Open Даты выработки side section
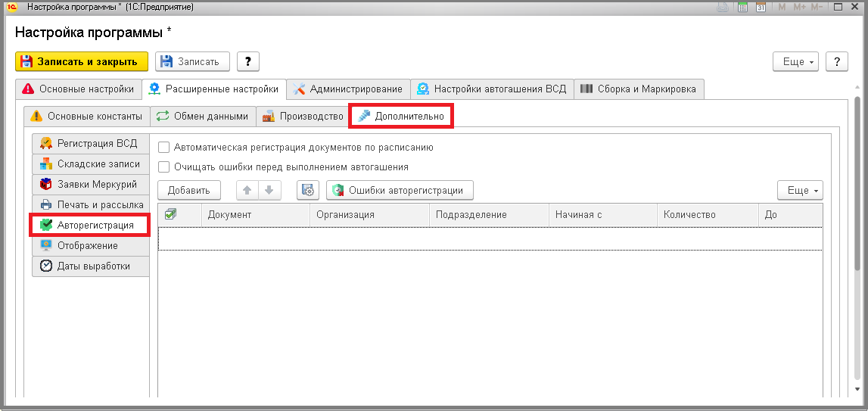 coord(90,266)
